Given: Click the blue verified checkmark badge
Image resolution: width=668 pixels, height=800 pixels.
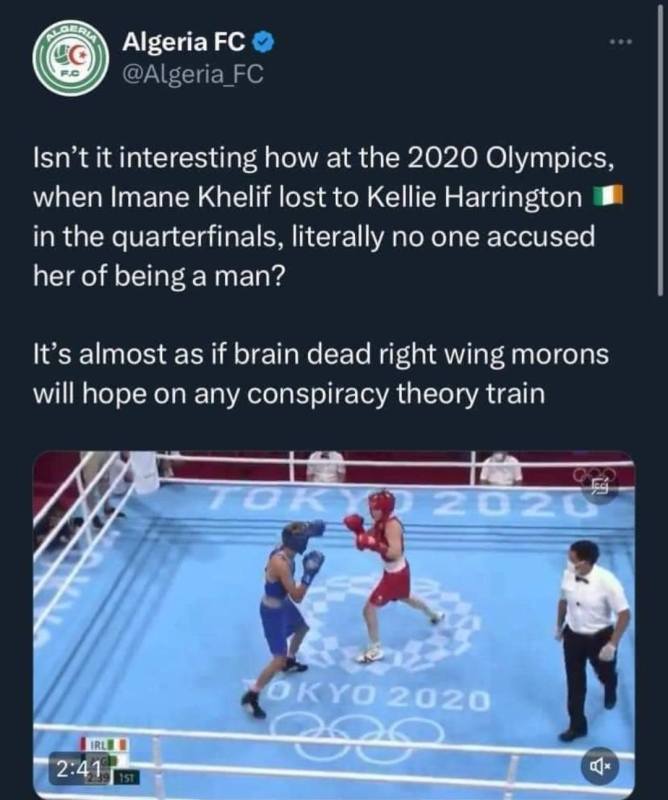Looking at the screenshot, I should (264, 42).
